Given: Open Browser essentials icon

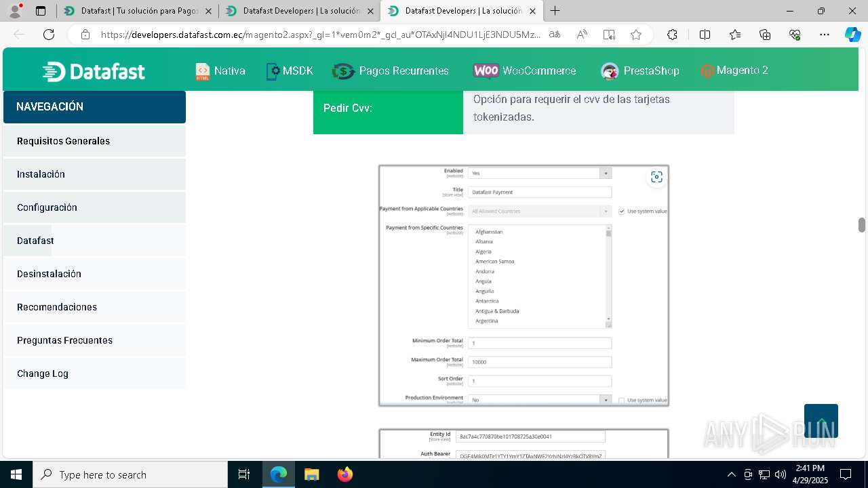Looking at the screenshot, I should coord(795,35).
